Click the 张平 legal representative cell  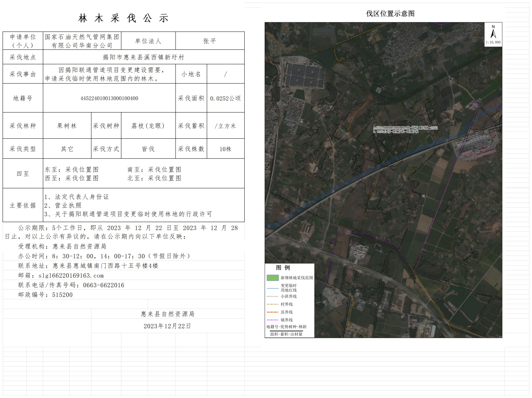tap(210, 41)
